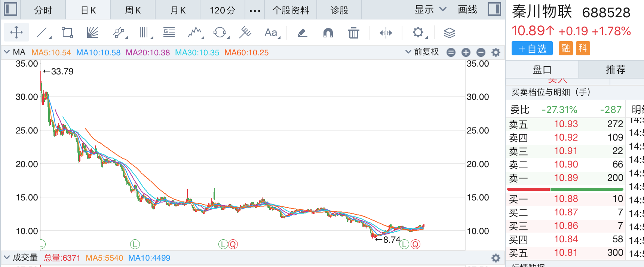Click the red Q marker on chart
The width and height of the screenshot is (644, 267).
233,244
